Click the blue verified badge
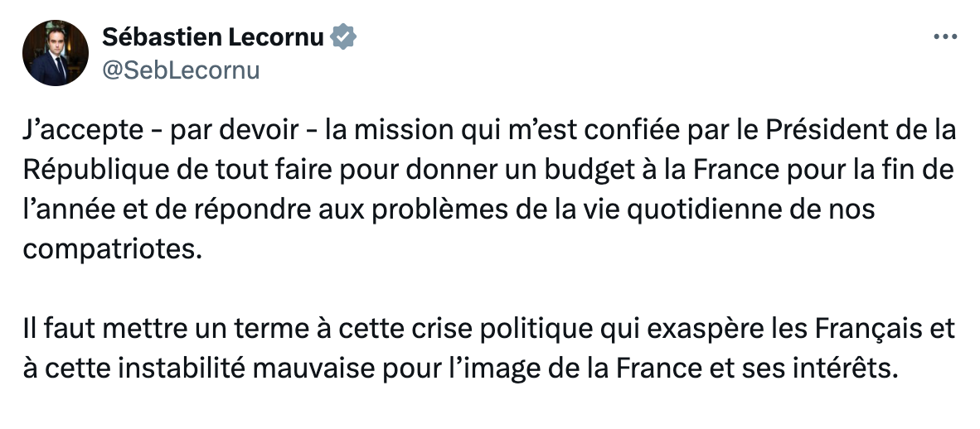The height and width of the screenshot is (429, 980). [345, 36]
